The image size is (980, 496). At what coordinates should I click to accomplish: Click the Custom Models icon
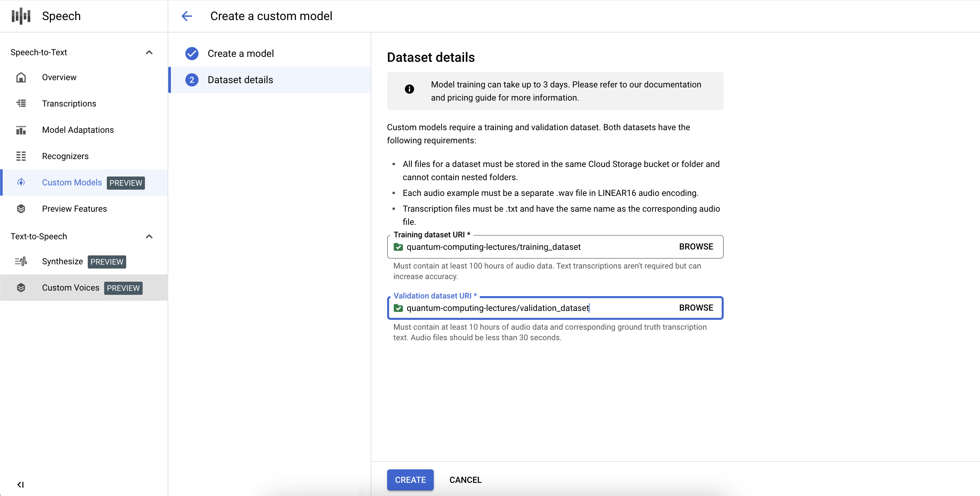point(21,182)
